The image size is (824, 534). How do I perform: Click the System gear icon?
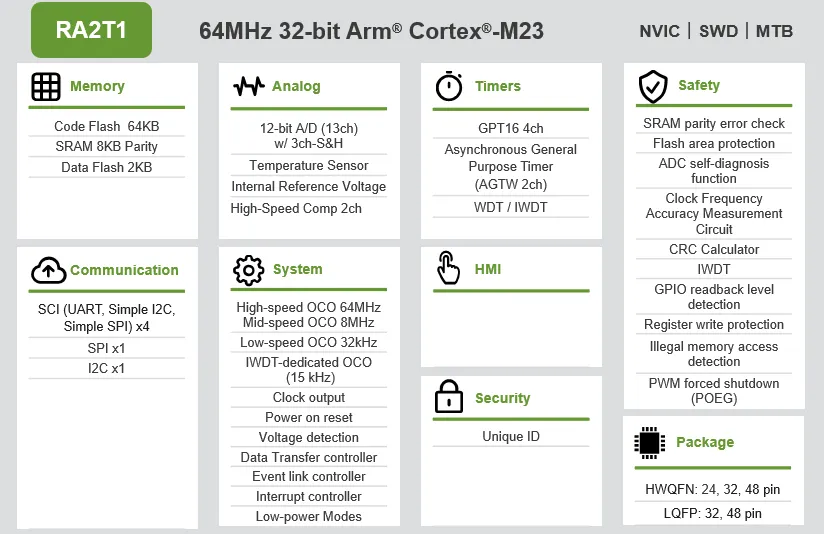(249, 270)
